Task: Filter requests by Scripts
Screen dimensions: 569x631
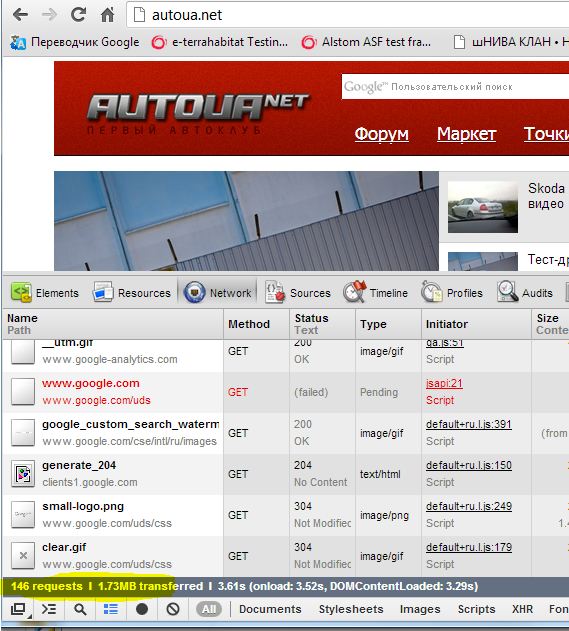Action: 476,609
